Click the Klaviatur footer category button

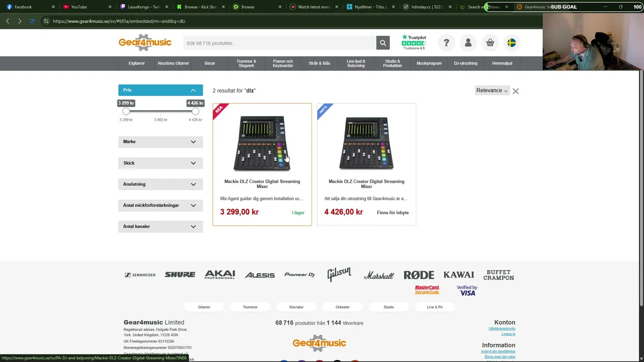coord(296,307)
